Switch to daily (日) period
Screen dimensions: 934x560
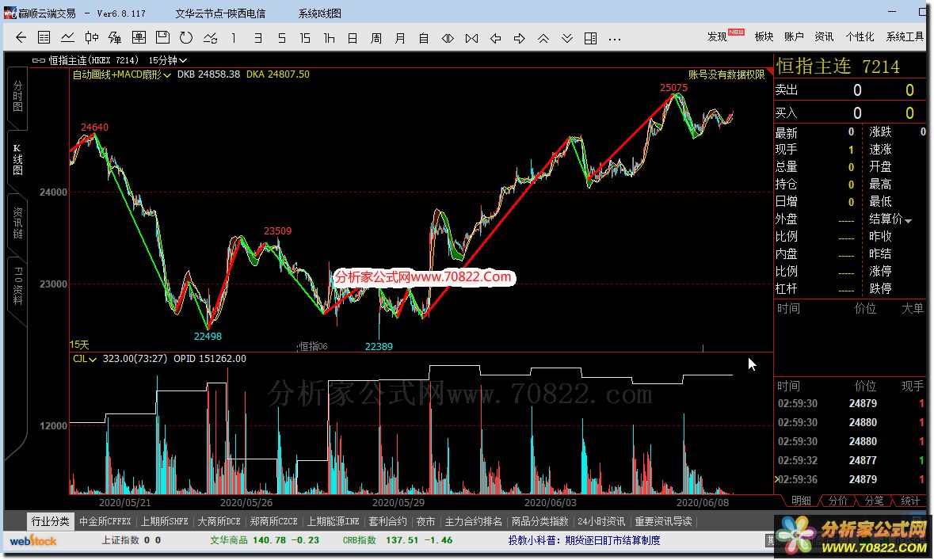pos(353,38)
